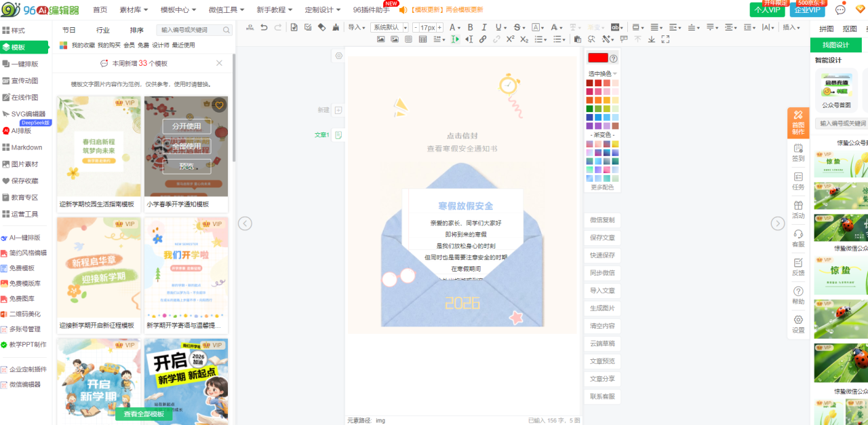Screen dimensions: 868x425
Task: Click the 客服 customer service headset icon
Action: [798, 238]
